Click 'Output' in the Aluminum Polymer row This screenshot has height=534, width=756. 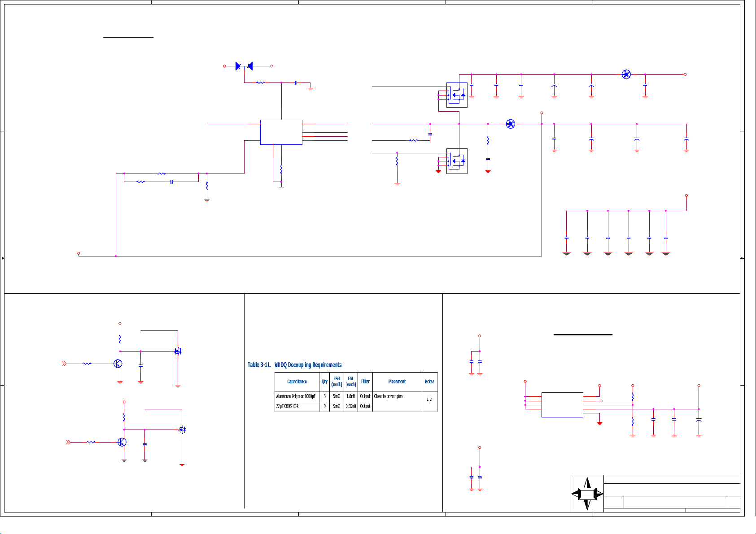click(x=365, y=396)
